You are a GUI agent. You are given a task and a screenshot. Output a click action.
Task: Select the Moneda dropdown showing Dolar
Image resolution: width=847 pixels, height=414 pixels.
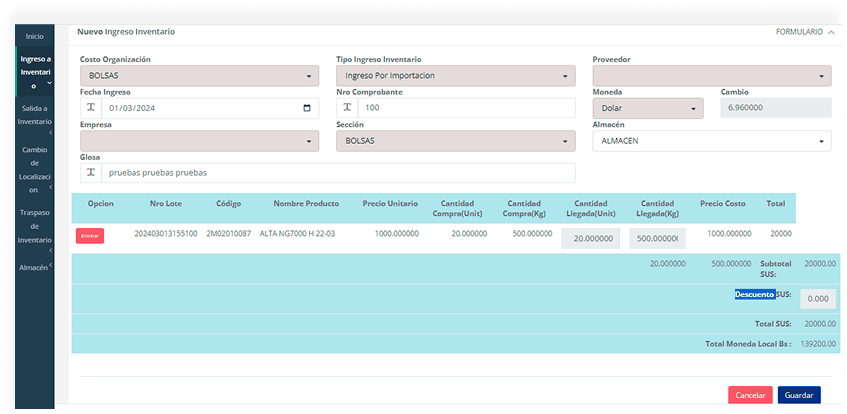[647, 108]
